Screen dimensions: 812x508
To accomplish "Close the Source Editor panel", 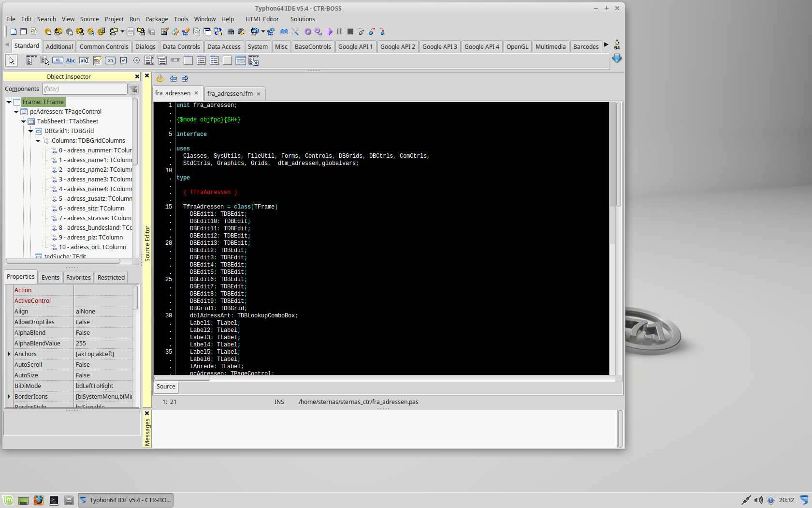I will 147,75.
